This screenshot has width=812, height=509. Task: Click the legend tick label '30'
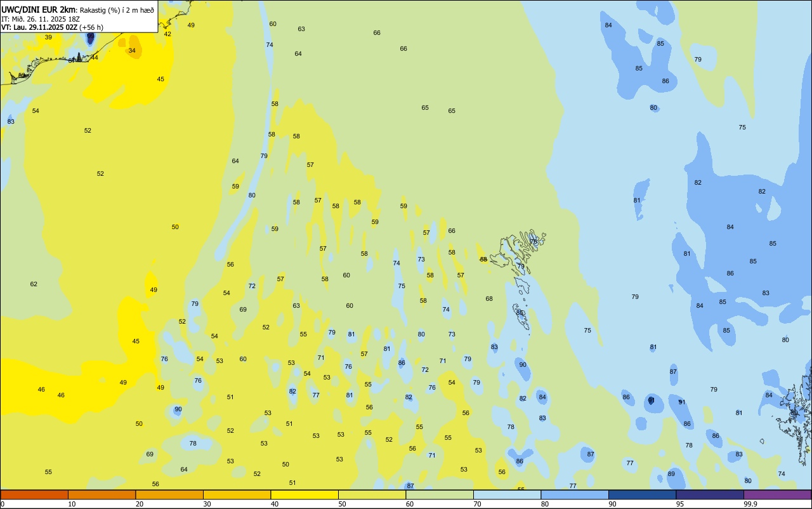point(207,504)
